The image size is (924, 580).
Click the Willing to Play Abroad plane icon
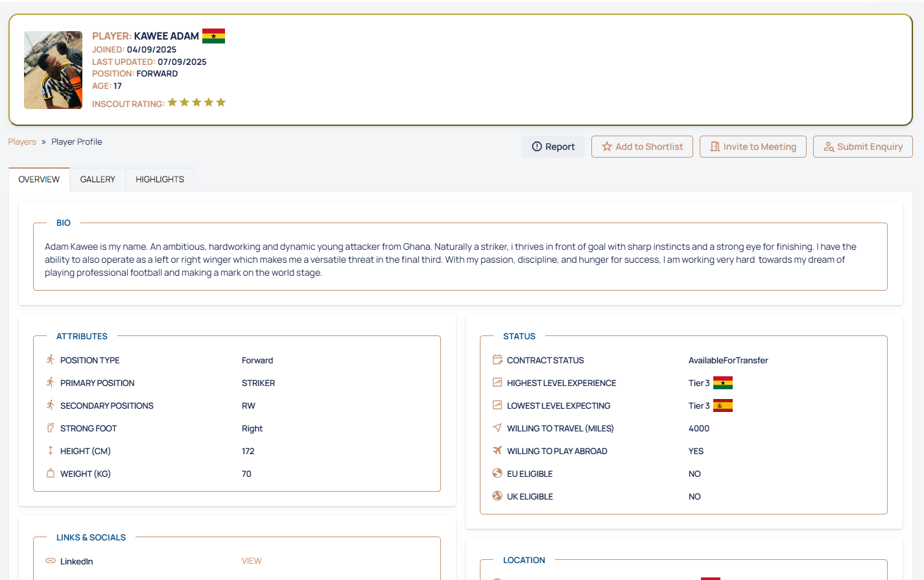click(x=497, y=450)
